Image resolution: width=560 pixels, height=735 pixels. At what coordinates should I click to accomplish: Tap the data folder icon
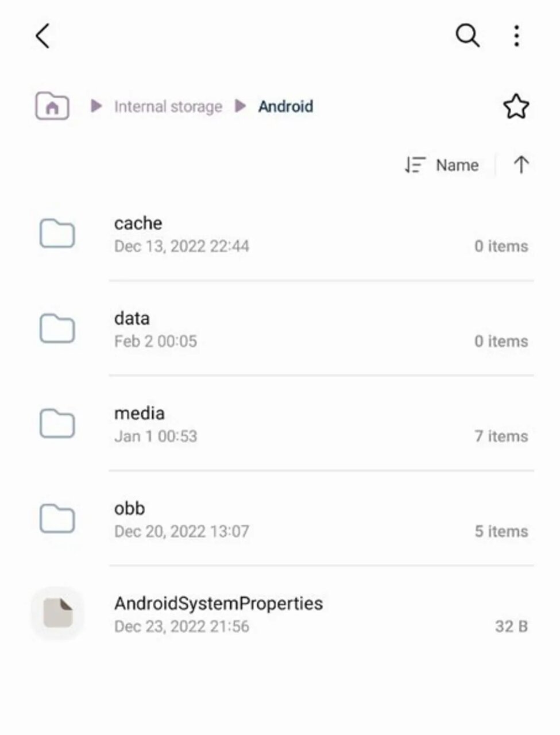pyautogui.click(x=57, y=329)
